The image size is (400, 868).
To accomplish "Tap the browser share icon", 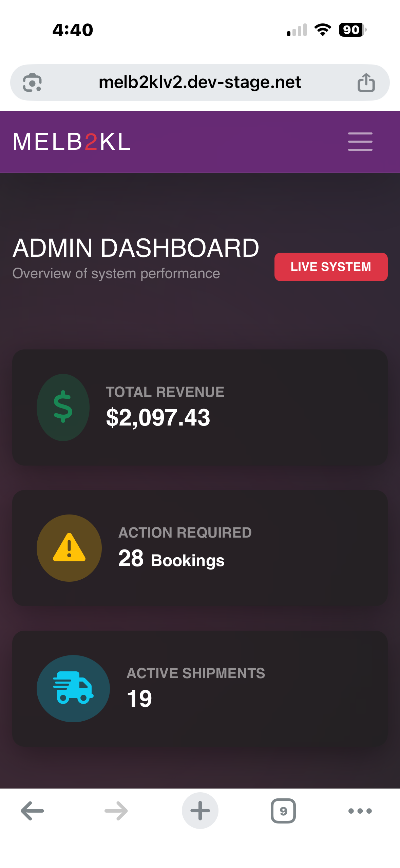I will click(366, 83).
